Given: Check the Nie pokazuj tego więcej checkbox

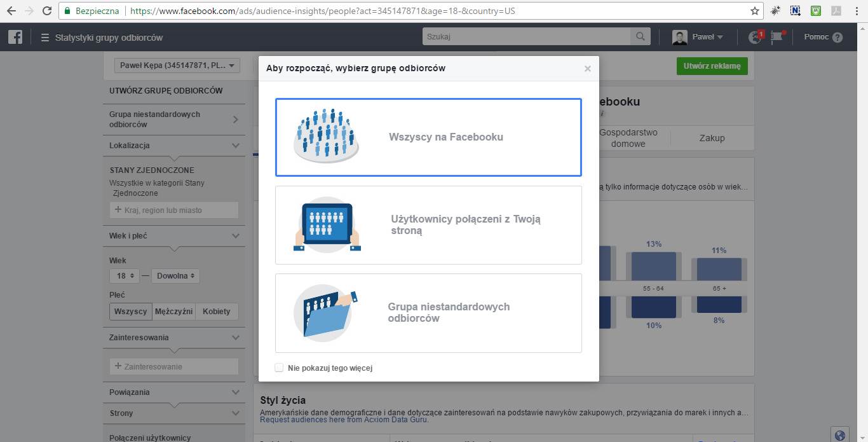Looking at the screenshot, I should [279, 368].
